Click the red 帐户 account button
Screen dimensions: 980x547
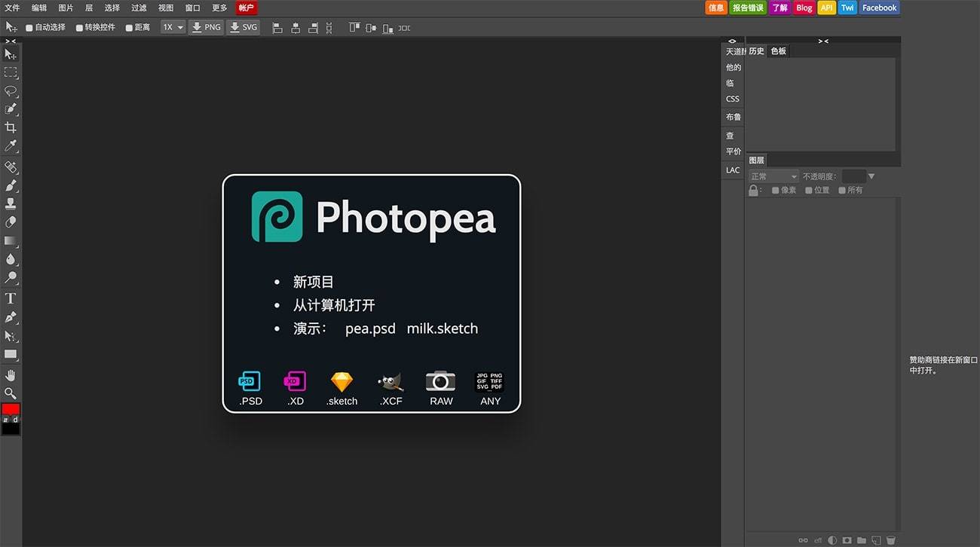[x=247, y=8]
